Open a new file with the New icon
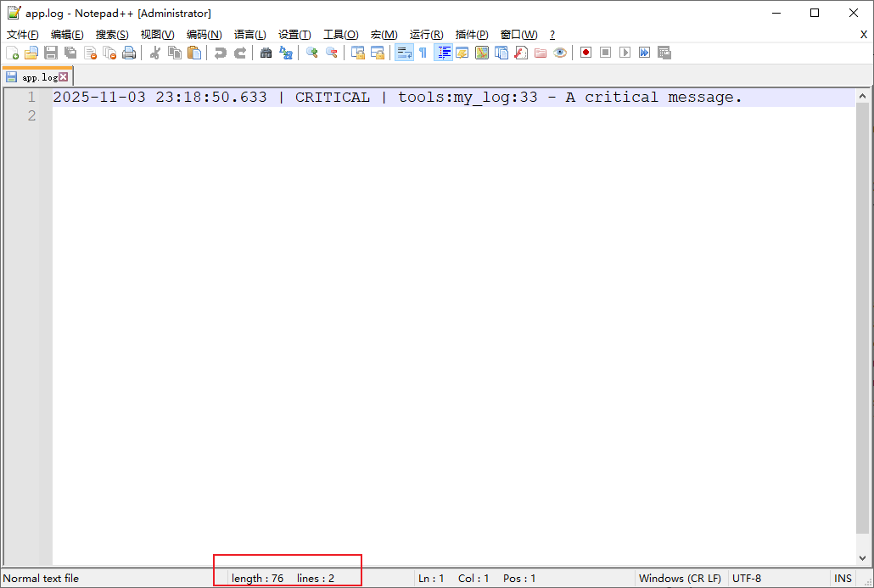 click(13, 53)
